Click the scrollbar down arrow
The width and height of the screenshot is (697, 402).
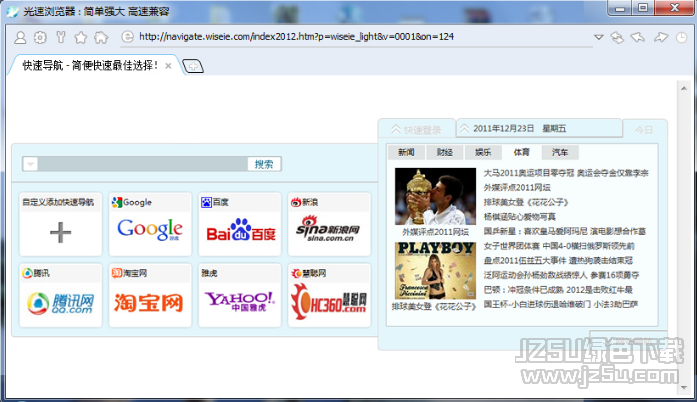click(684, 388)
